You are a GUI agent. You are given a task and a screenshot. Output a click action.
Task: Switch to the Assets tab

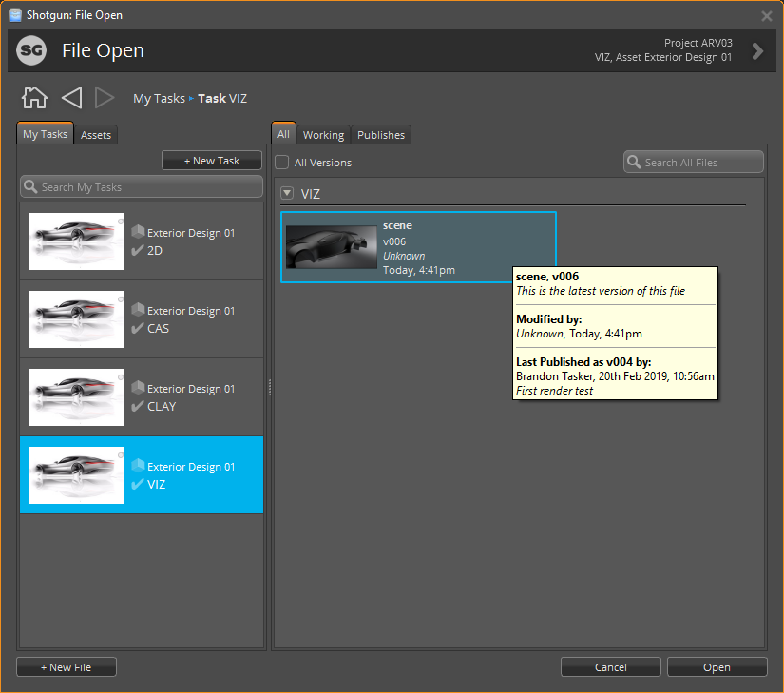(95, 134)
